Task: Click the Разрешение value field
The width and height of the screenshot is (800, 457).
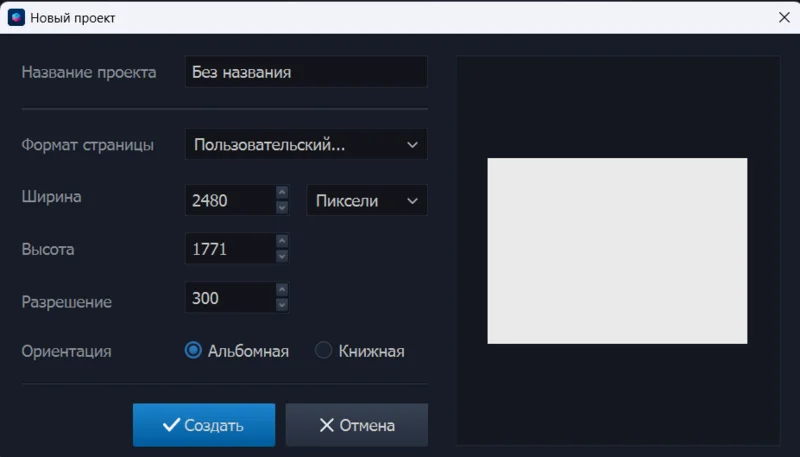Action: tap(229, 298)
